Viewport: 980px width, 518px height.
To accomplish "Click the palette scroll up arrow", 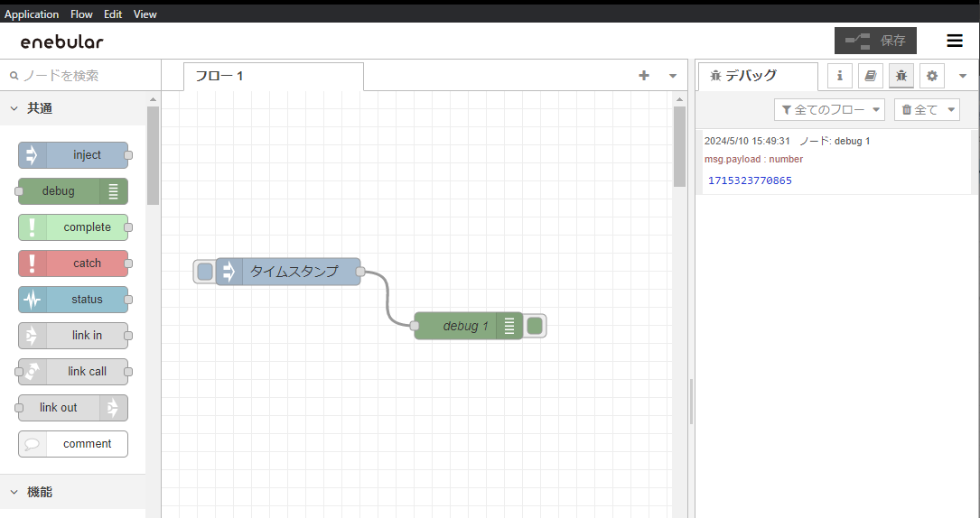I will point(154,99).
